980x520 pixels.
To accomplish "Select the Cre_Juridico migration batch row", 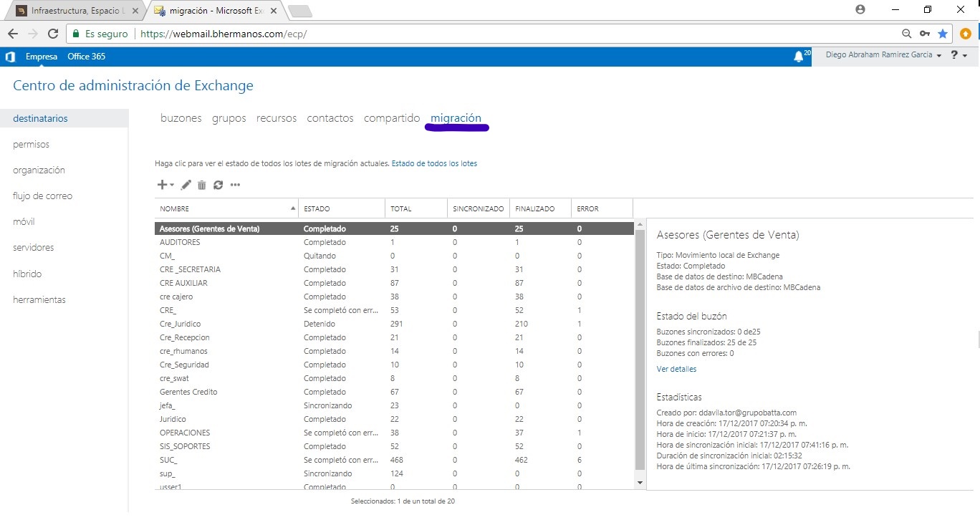I will (180, 324).
